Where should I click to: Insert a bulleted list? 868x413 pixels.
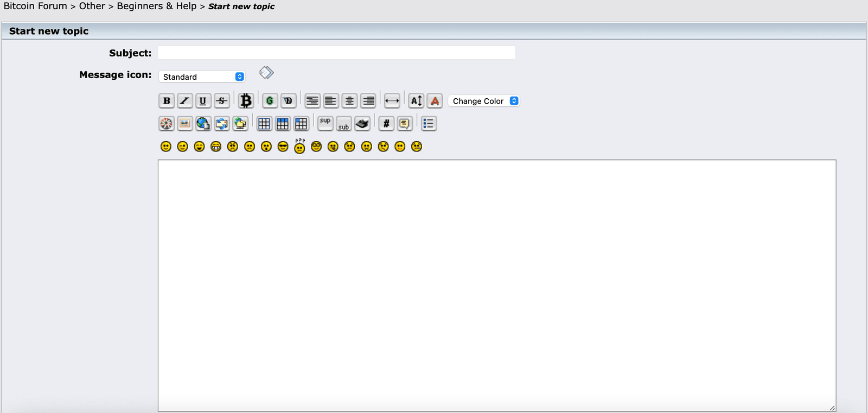[429, 124]
